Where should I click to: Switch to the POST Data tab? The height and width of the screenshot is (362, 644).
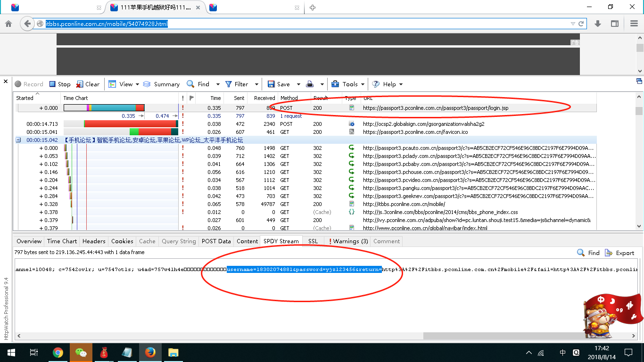[216, 241]
